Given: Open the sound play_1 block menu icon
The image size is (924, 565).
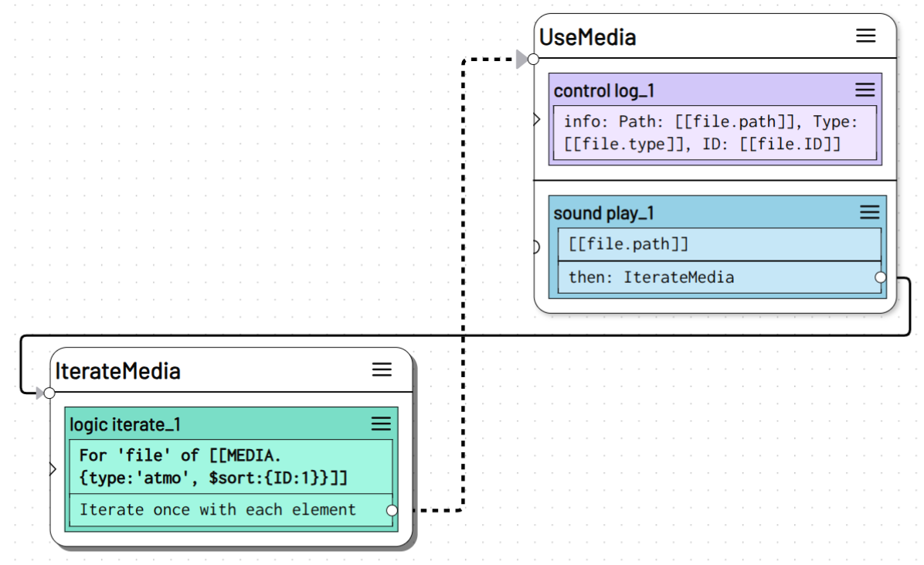Looking at the screenshot, I should coord(869,213).
